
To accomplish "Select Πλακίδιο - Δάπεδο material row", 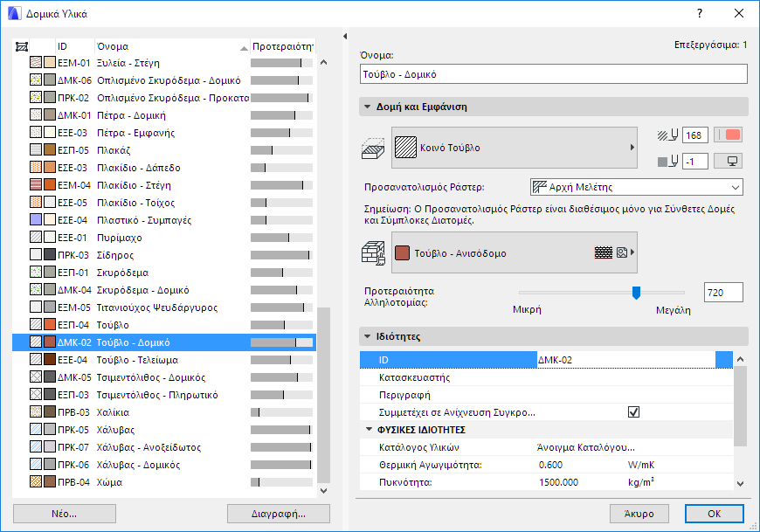I will (164, 168).
